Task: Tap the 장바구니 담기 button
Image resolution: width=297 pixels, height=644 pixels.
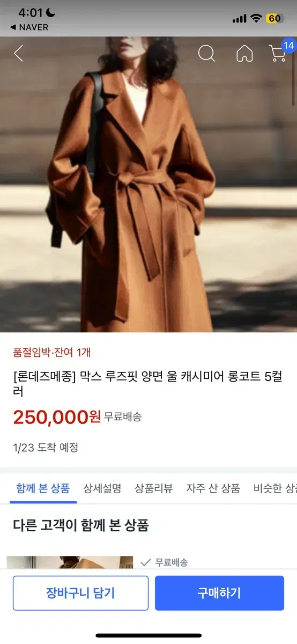Action: click(x=80, y=593)
